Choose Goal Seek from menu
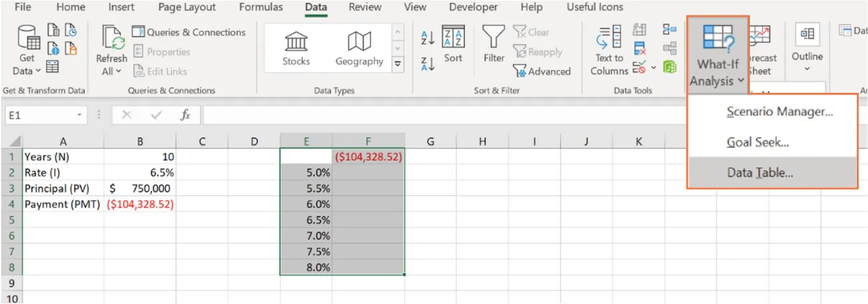 tap(758, 142)
